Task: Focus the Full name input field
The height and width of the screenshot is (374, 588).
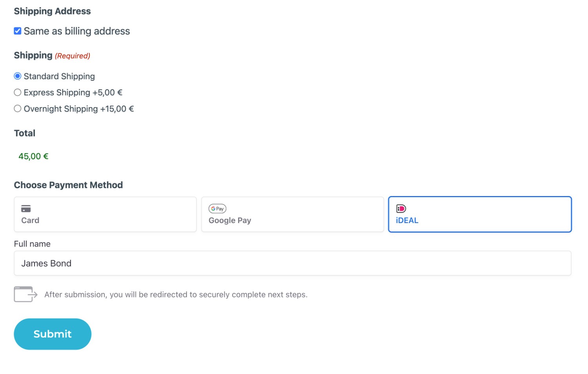Action: 292,263
